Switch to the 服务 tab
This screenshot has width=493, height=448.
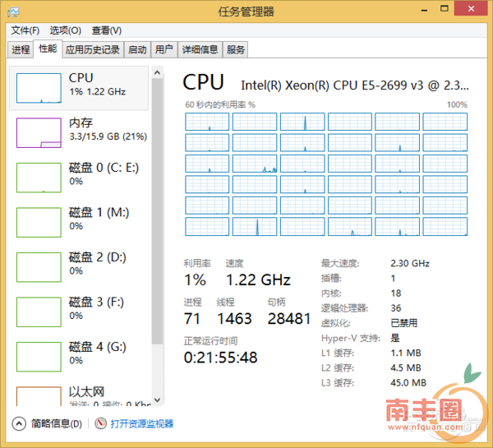click(x=236, y=49)
